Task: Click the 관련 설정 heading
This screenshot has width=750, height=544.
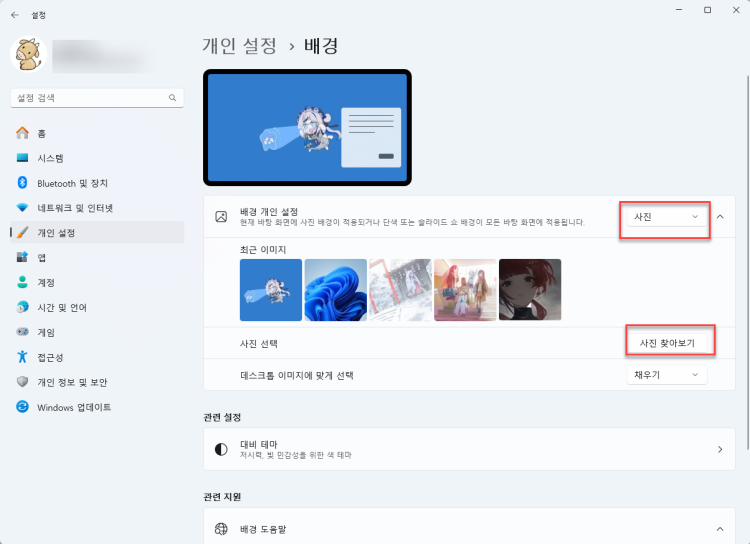Action: 222,417
